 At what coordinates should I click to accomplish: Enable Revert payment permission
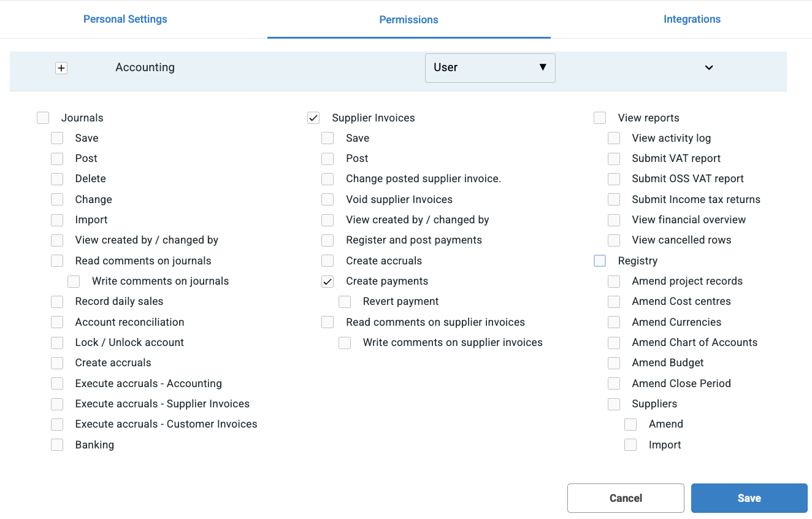click(345, 302)
